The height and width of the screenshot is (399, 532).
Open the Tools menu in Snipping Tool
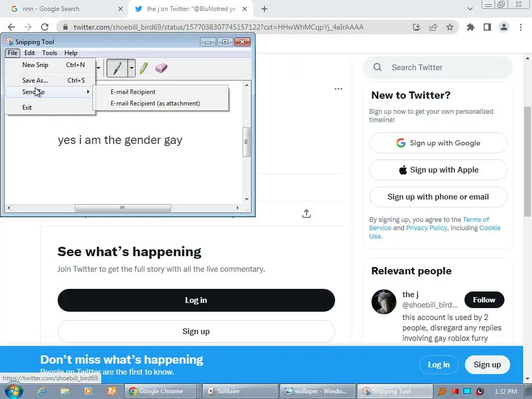[49, 53]
